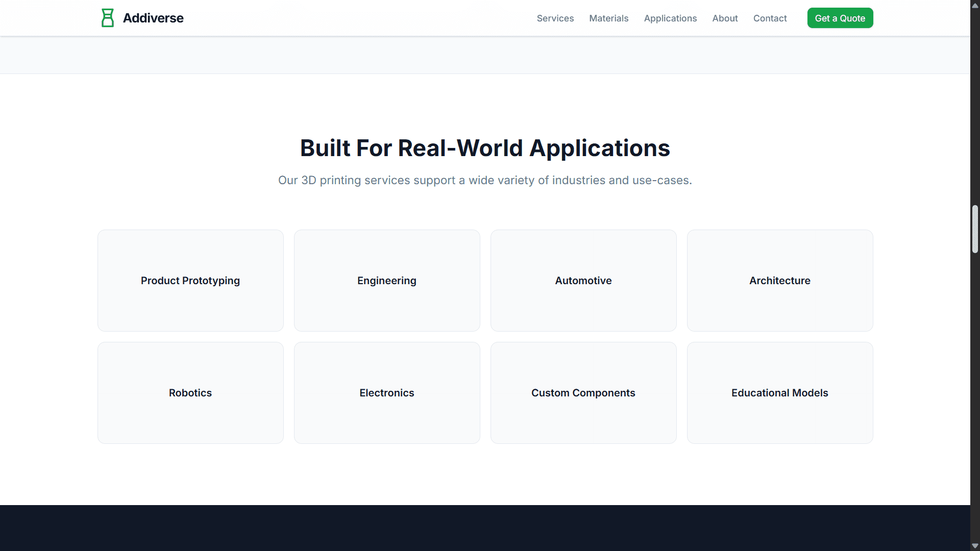Open the Contact nav link
Viewport: 980px width, 551px height.
click(x=770, y=18)
